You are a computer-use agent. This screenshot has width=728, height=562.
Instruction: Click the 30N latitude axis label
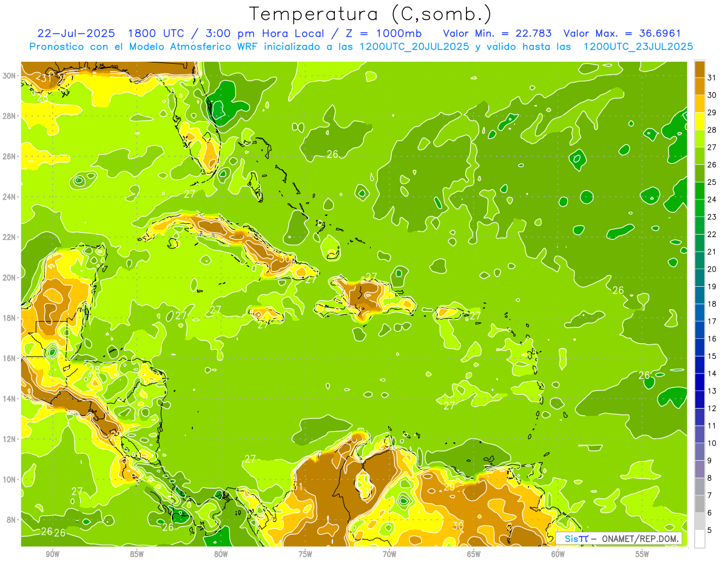point(9,76)
